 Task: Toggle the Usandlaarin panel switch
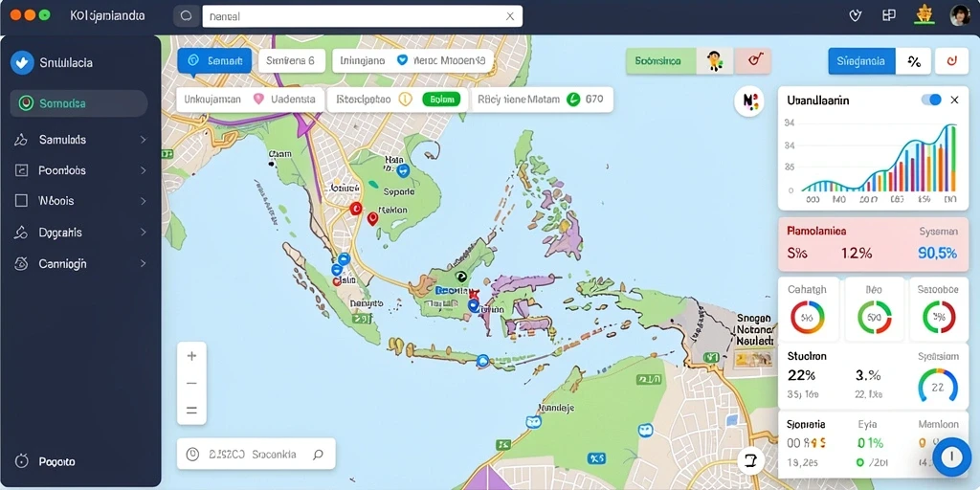pyautogui.click(x=931, y=100)
